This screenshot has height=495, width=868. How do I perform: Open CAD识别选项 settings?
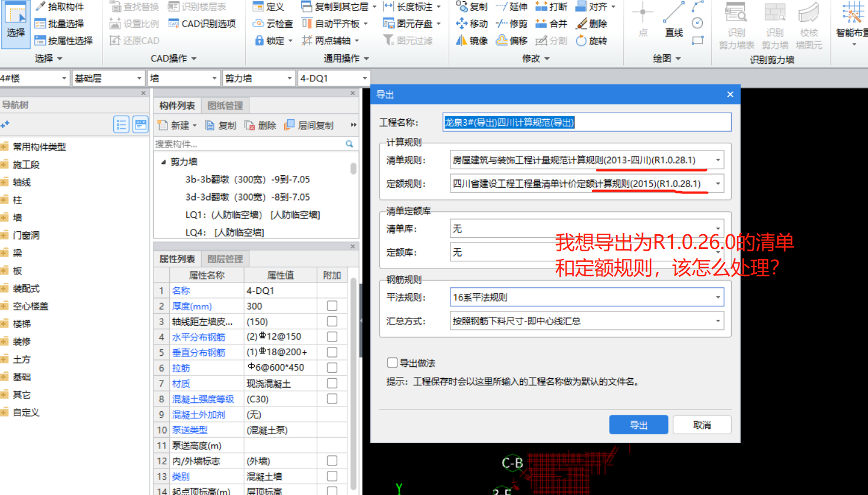point(202,24)
